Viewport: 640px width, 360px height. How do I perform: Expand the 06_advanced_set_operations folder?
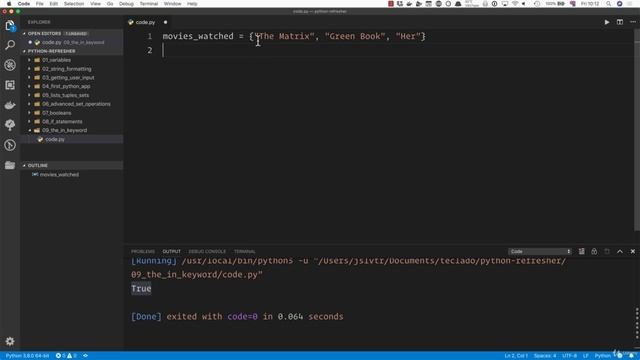point(76,104)
